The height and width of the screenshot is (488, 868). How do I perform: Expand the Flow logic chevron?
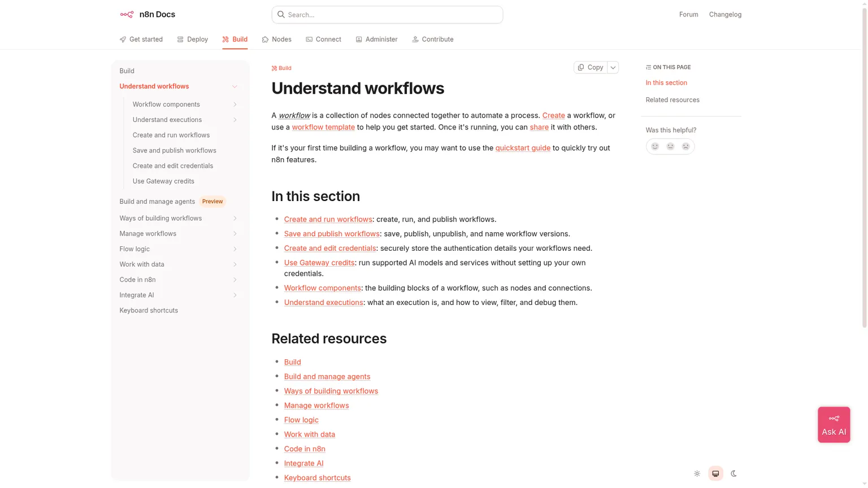(x=235, y=249)
